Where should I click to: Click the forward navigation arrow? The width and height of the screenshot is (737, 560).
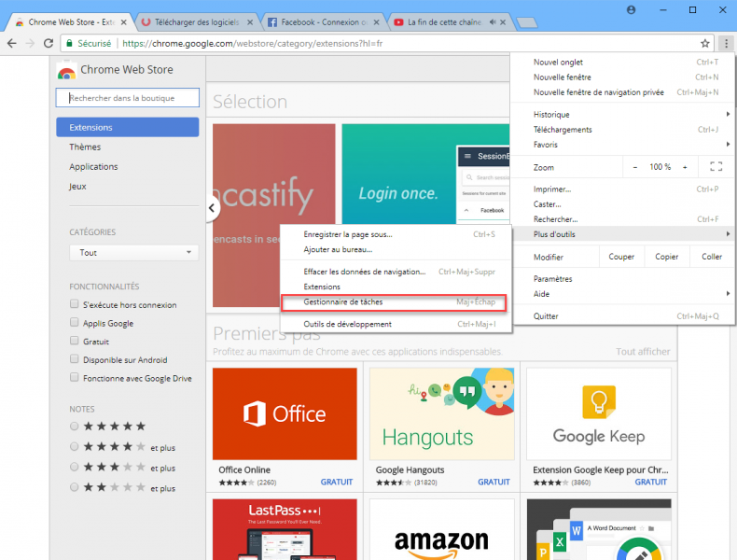[30, 43]
